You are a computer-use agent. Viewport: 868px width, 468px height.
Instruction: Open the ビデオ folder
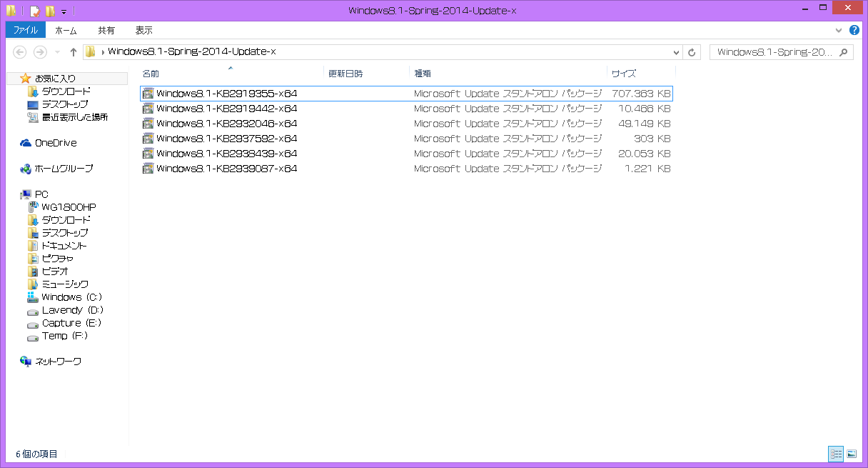point(55,272)
